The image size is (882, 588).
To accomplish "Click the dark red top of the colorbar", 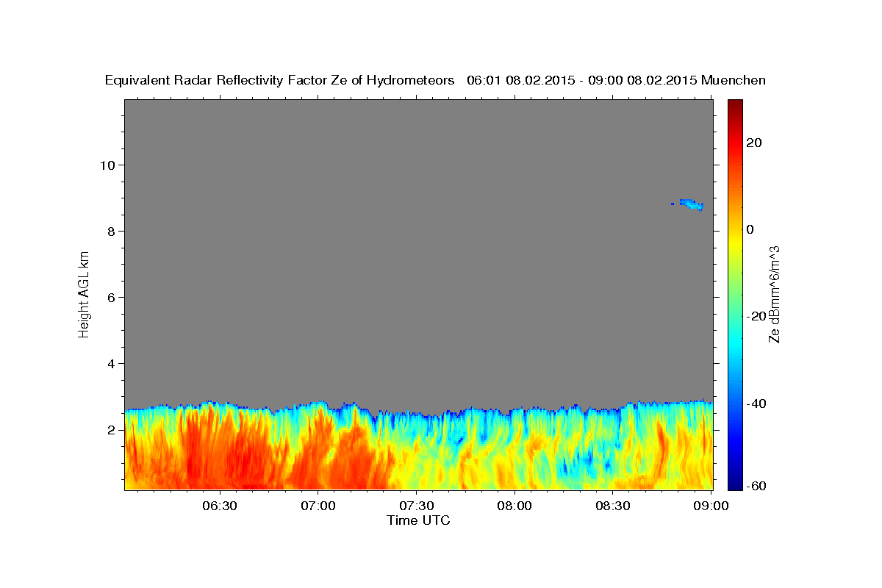I will (x=735, y=105).
